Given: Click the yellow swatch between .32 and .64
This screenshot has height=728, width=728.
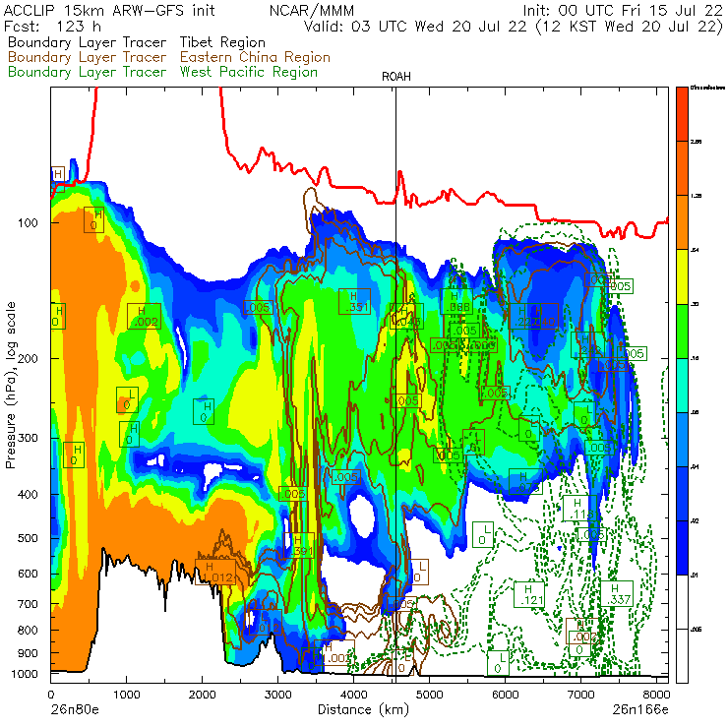Looking at the screenshot, I should pyautogui.click(x=682, y=276).
